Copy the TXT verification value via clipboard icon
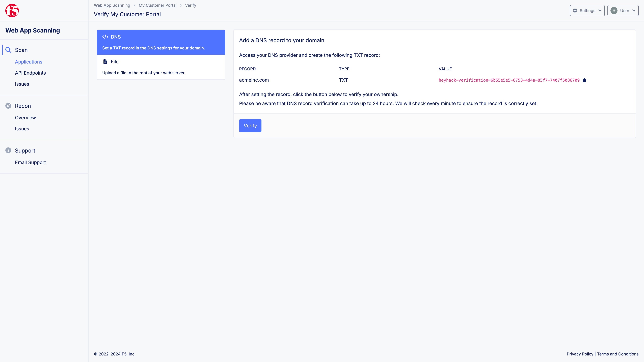 [x=584, y=80]
